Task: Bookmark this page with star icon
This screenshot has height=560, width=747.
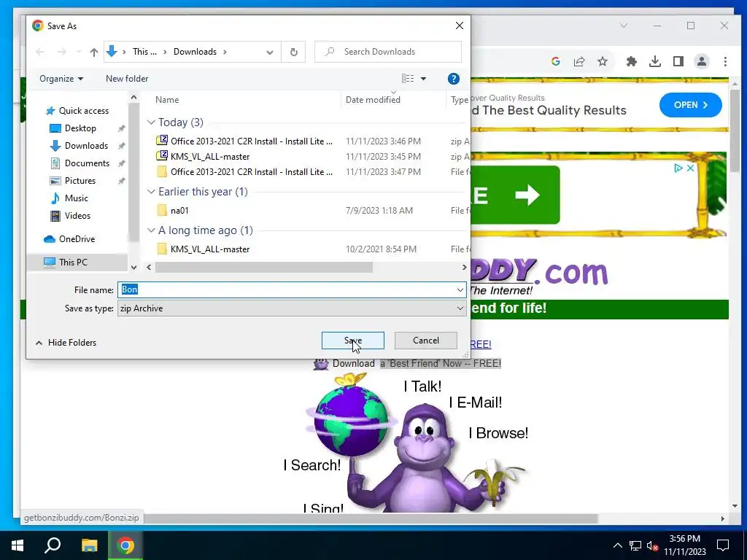Action: 603,61
